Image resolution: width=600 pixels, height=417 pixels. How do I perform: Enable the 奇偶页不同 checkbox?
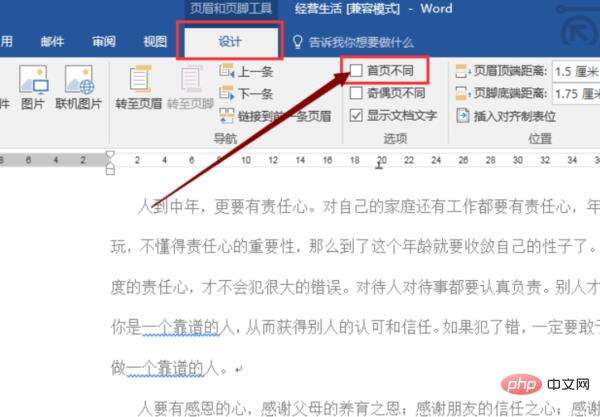click(x=356, y=93)
